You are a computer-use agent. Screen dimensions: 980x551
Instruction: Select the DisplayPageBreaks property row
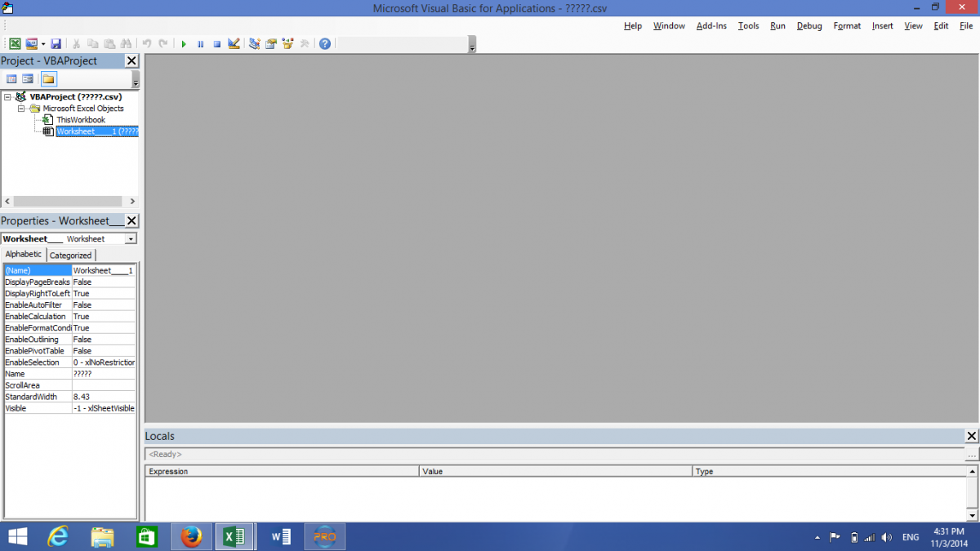pos(70,282)
